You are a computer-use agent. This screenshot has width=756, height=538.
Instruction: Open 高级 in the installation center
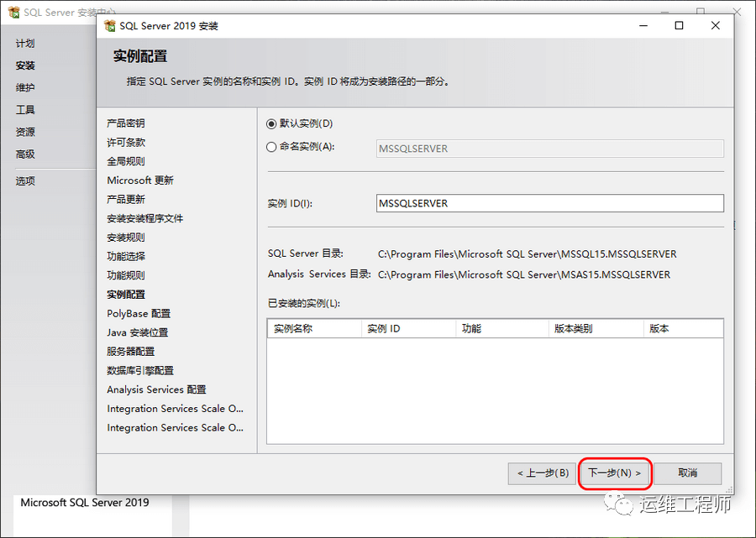25,154
